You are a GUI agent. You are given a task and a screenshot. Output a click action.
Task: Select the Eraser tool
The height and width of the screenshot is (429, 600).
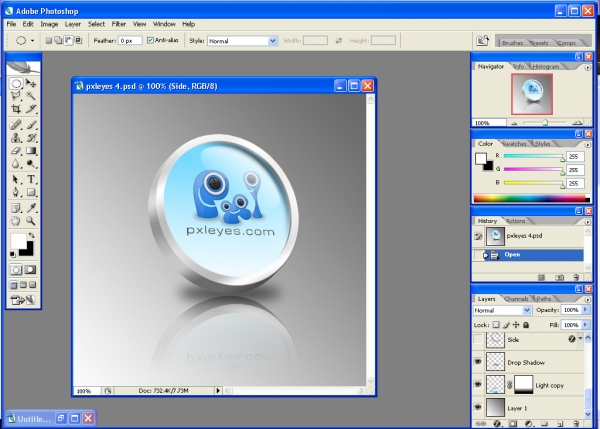16,151
